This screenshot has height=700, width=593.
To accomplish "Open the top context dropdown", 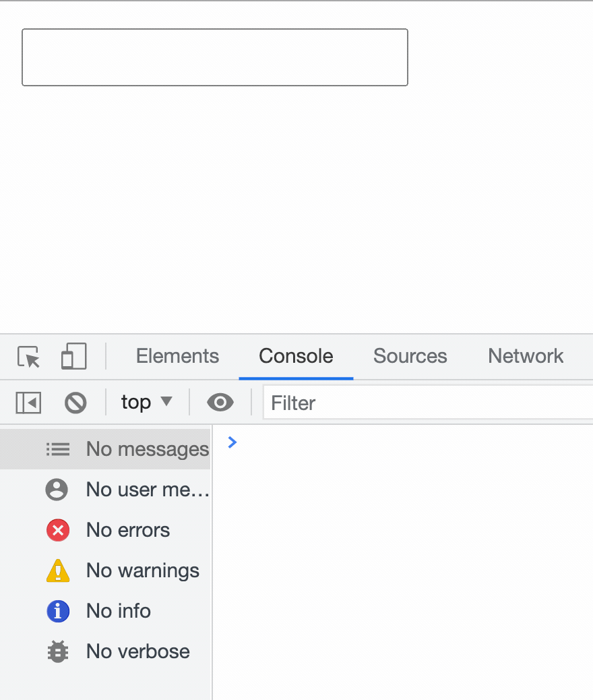I will (x=146, y=402).
